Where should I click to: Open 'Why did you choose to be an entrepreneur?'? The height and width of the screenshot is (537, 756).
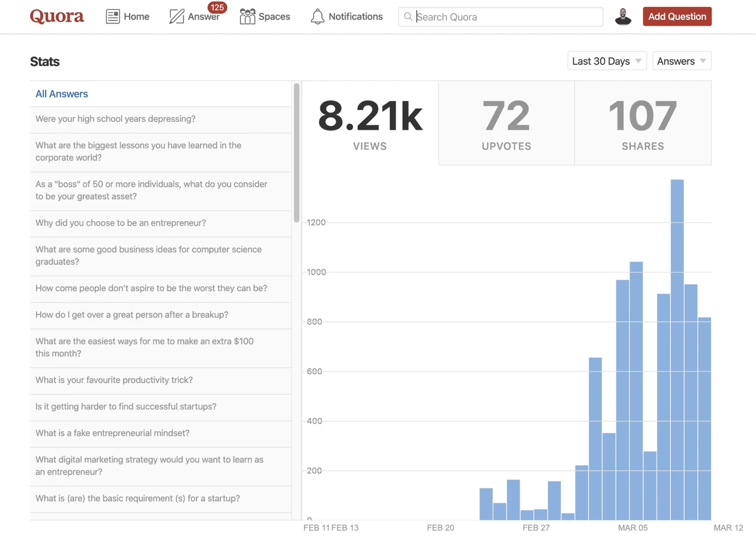coord(160,223)
